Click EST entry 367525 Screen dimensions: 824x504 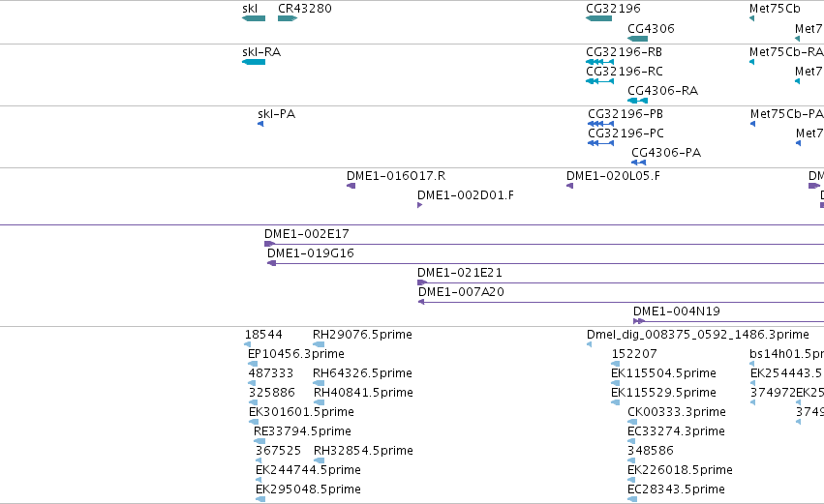pos(258,461)
